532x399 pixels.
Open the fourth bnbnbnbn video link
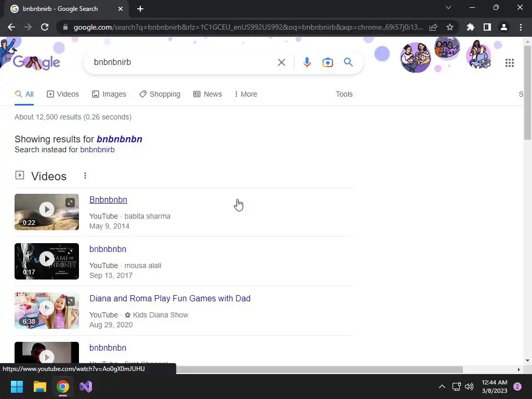(x=108, y=348)
